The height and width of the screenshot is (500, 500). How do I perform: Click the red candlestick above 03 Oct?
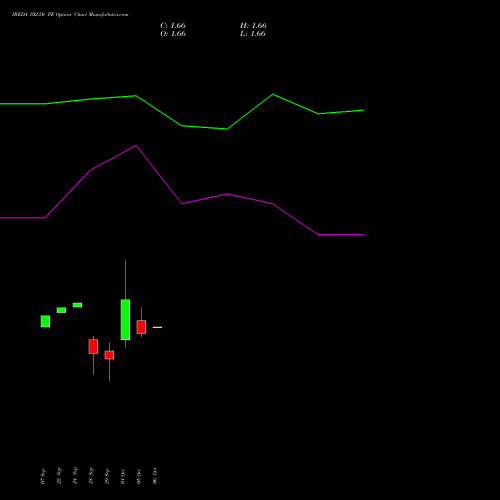141,327
